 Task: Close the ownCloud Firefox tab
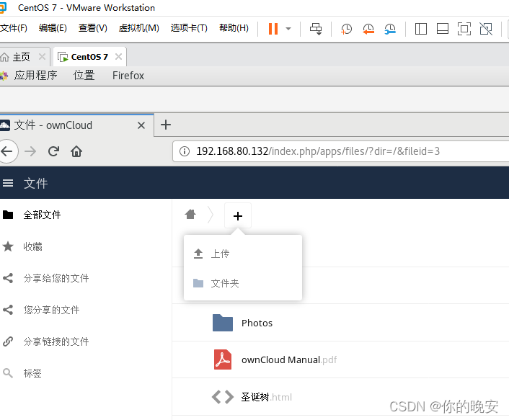click(x=141, y=125)
